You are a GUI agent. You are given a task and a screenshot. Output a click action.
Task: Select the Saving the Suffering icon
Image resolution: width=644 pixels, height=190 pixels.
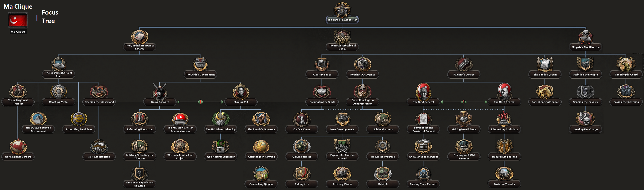(626, 92)
